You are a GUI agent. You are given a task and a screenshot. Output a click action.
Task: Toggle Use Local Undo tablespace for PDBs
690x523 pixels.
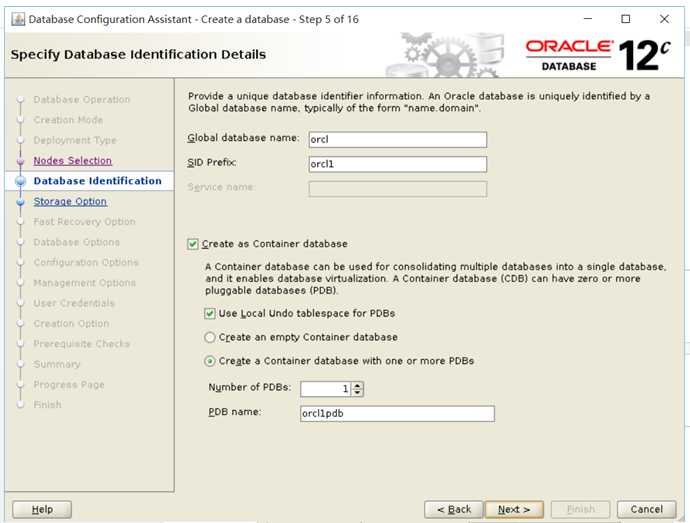point(209,313)
